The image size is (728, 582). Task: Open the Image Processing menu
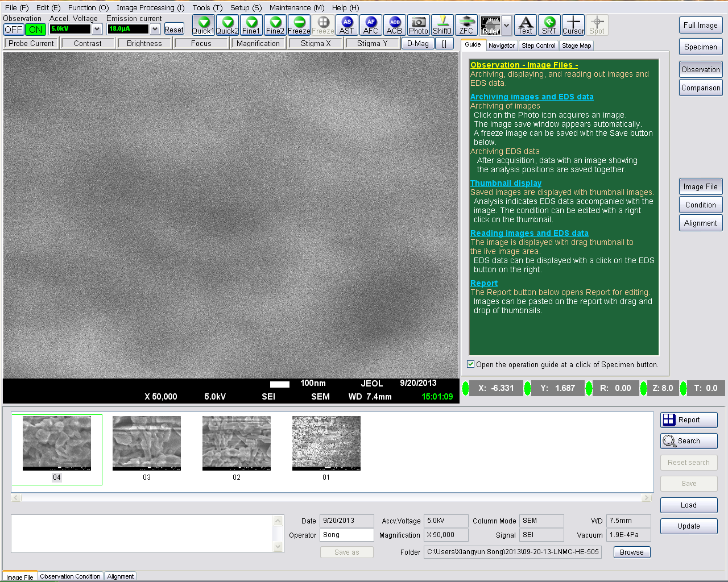coord(150,7)
